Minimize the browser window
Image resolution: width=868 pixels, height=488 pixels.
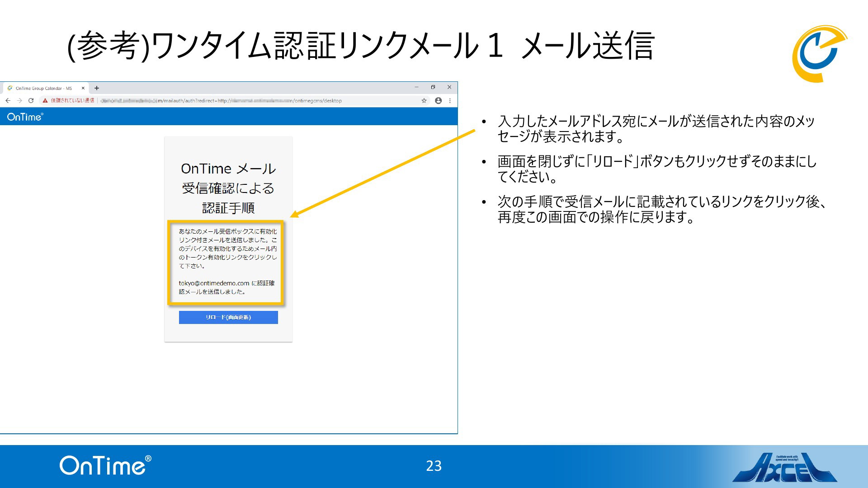point(416,87)
